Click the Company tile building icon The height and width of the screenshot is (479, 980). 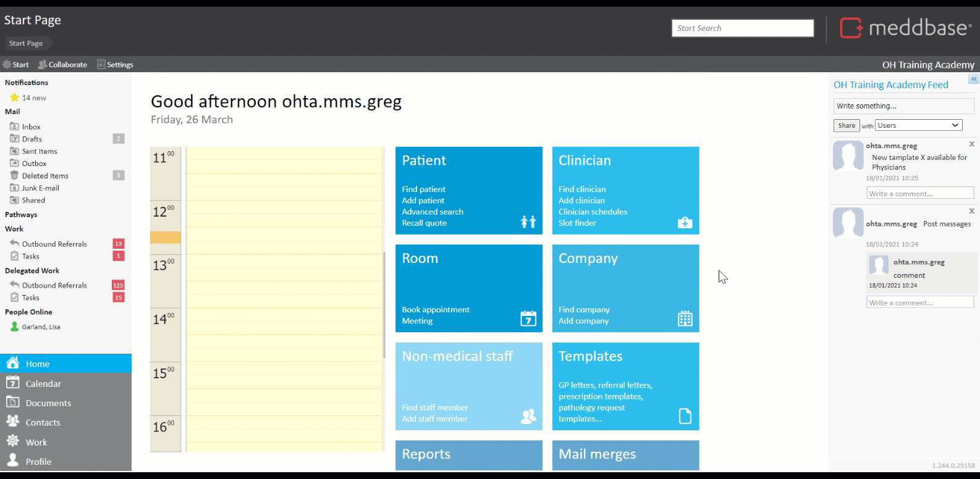(685, 319)
